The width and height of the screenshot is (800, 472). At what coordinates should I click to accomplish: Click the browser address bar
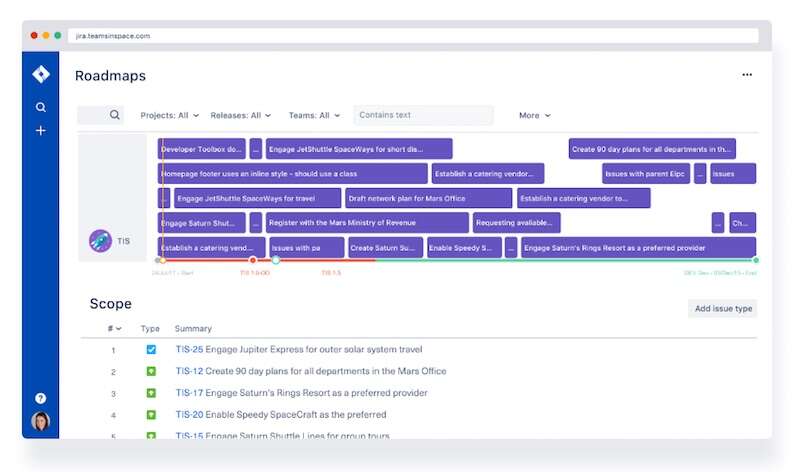point(413,36)
